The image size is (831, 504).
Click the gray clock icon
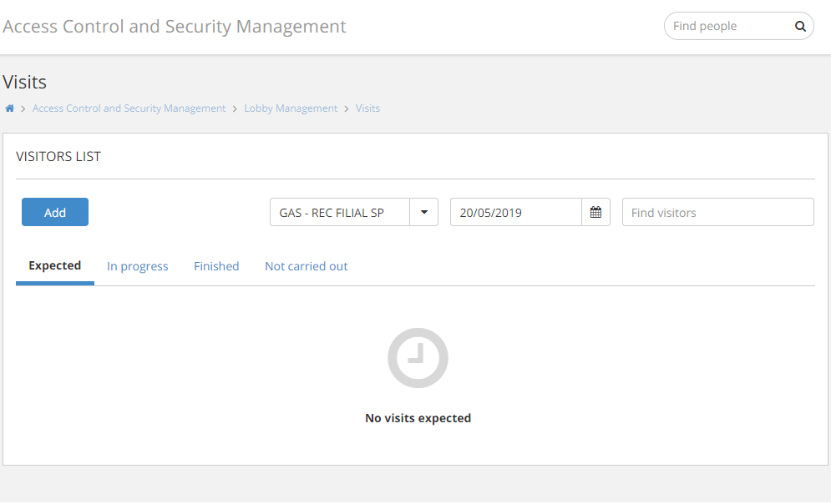418,358
